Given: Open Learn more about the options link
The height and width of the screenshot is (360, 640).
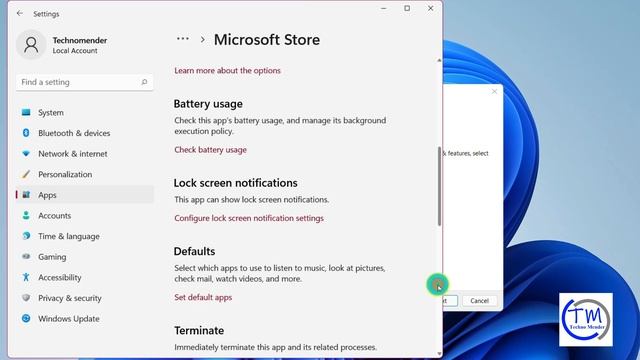Looking at the screenshot, I should [227, 70].
